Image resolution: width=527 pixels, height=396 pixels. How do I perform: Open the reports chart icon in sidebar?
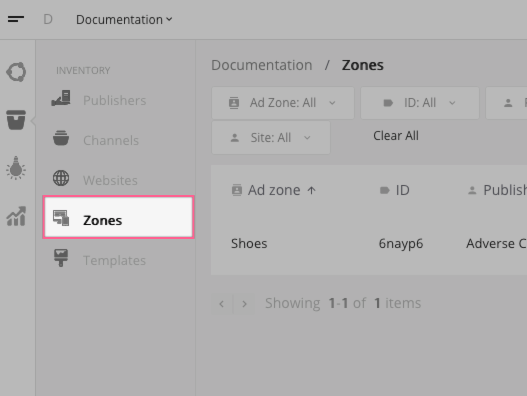[x=16, y=216]
